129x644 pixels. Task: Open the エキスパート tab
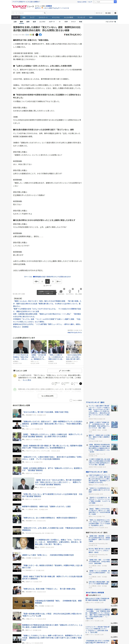pos(43,17)
